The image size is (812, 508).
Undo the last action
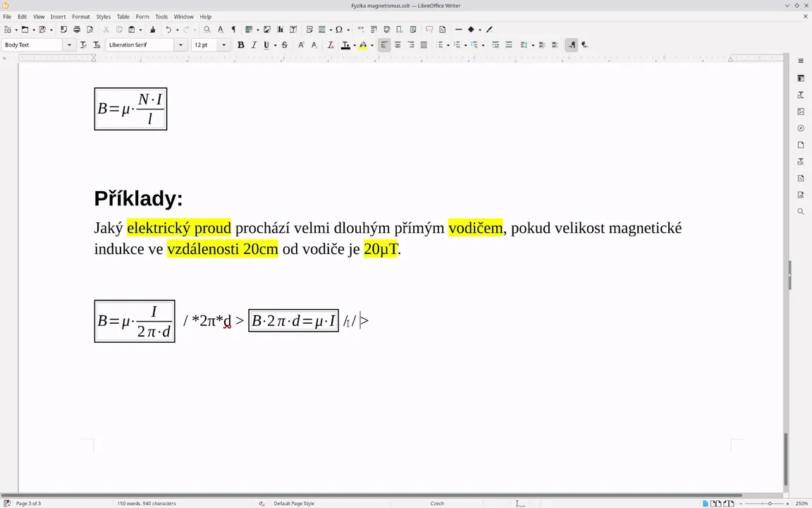pos(168,30)
